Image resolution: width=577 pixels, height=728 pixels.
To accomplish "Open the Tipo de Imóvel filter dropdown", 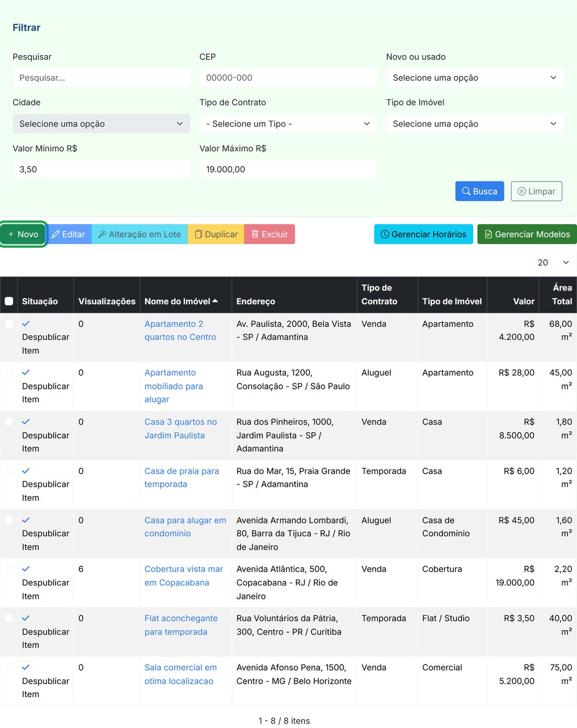I will (x=475, y=123).
